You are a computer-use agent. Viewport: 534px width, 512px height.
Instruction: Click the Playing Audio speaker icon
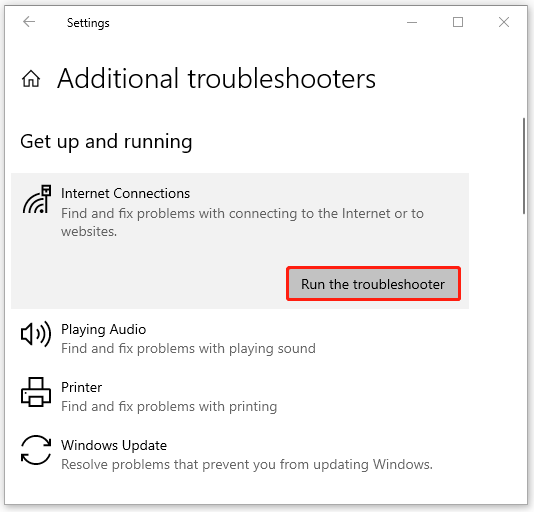coord(36,334)
